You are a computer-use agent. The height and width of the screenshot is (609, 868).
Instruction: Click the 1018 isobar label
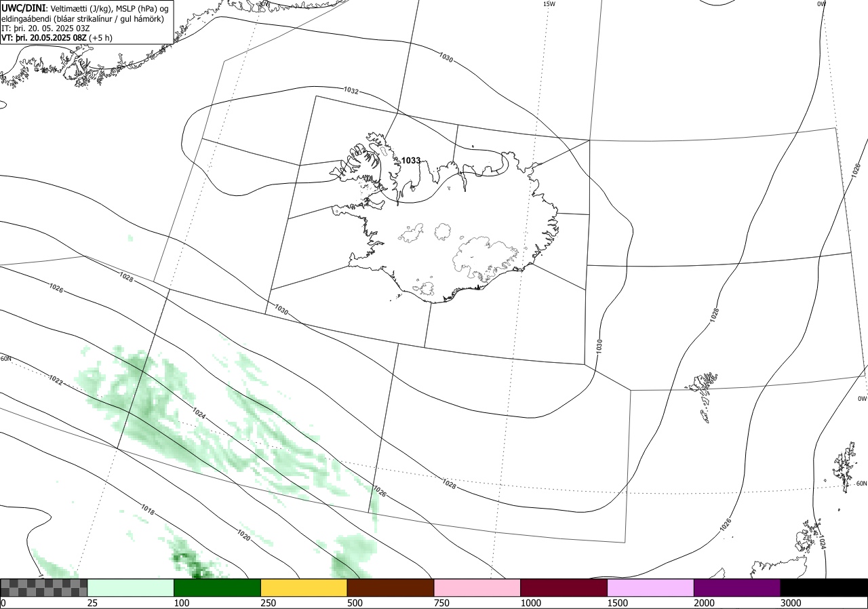[148, 510]
